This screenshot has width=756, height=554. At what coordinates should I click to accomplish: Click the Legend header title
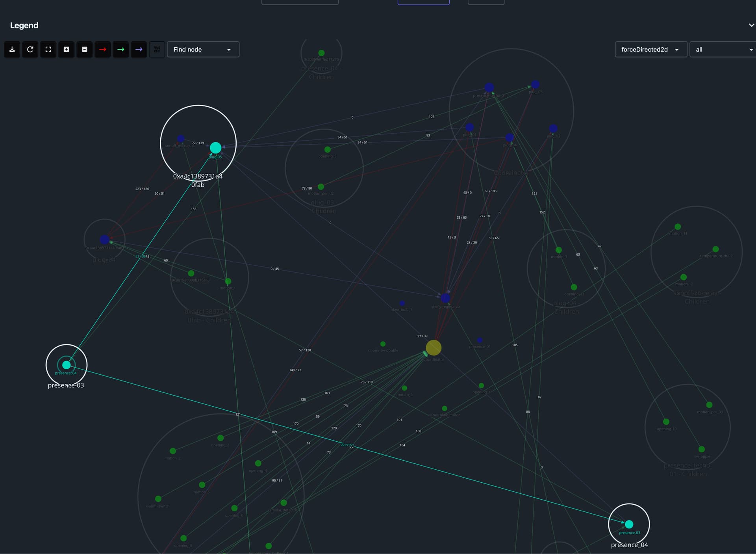click(x=24, y=25)
